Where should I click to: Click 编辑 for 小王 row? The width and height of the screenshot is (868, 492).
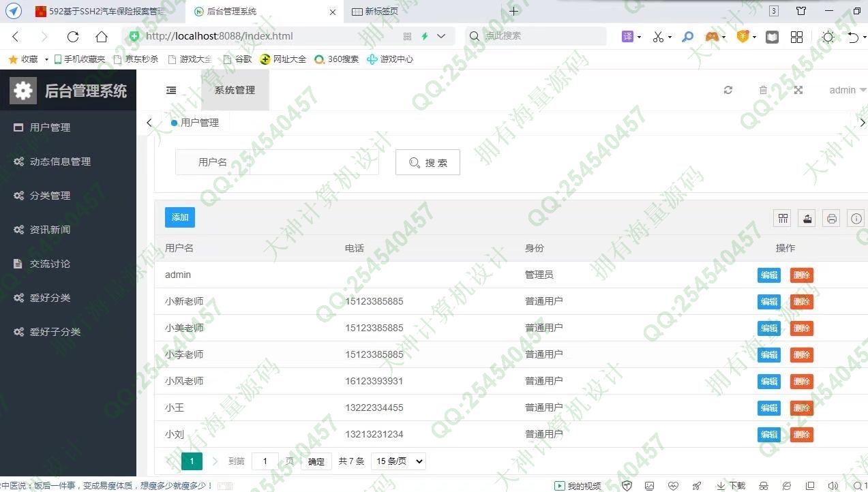tap(769, 408)
